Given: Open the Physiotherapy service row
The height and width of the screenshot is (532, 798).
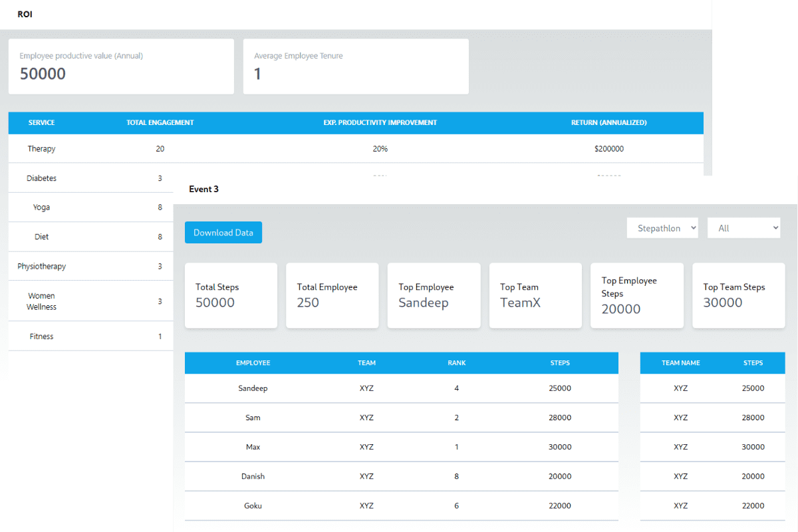Looking at the screenshot, I should (91, 266).
